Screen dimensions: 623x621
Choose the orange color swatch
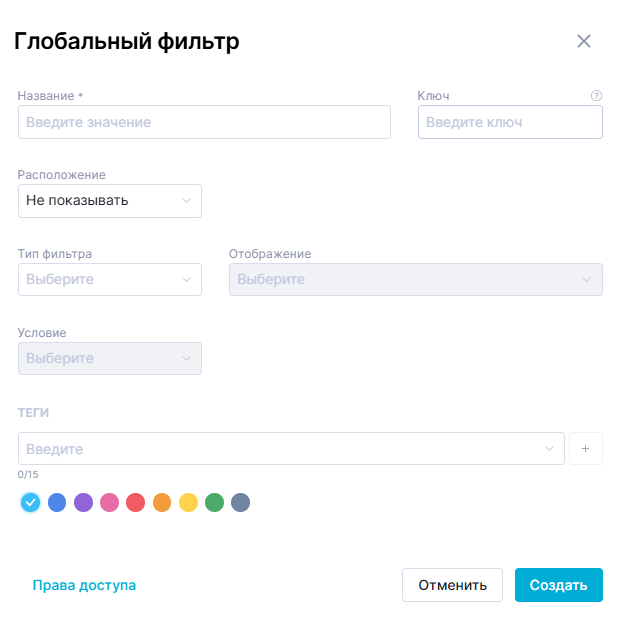(162, 502)
